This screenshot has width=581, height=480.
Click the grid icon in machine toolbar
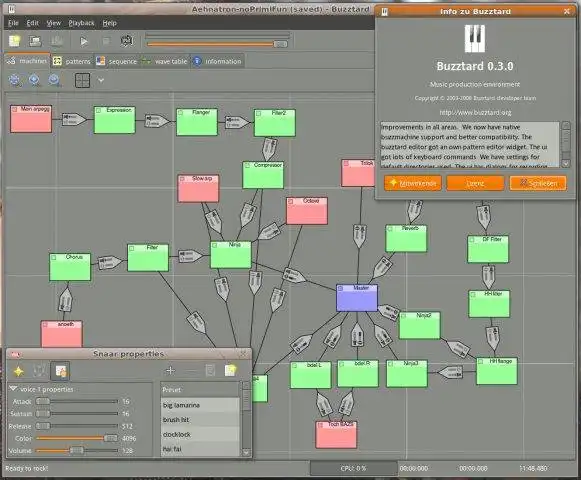(82, 80)
